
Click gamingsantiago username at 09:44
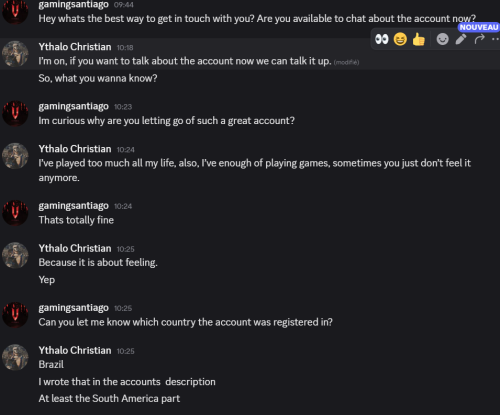point(73,5)
